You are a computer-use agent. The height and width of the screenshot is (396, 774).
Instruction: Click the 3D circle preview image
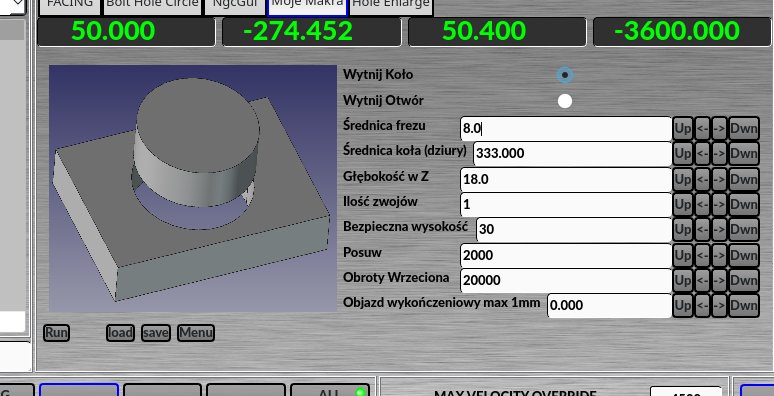tap(193, 189)
